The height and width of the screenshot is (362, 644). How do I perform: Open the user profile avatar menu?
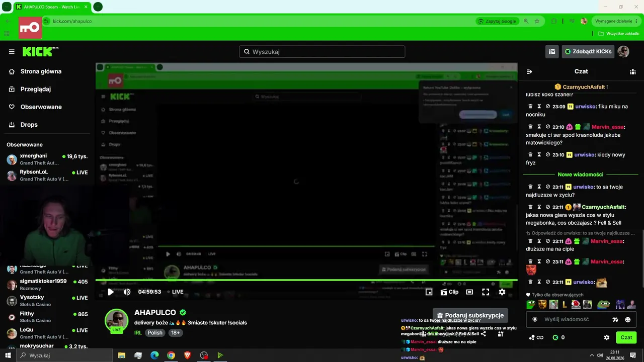[623, 51]
